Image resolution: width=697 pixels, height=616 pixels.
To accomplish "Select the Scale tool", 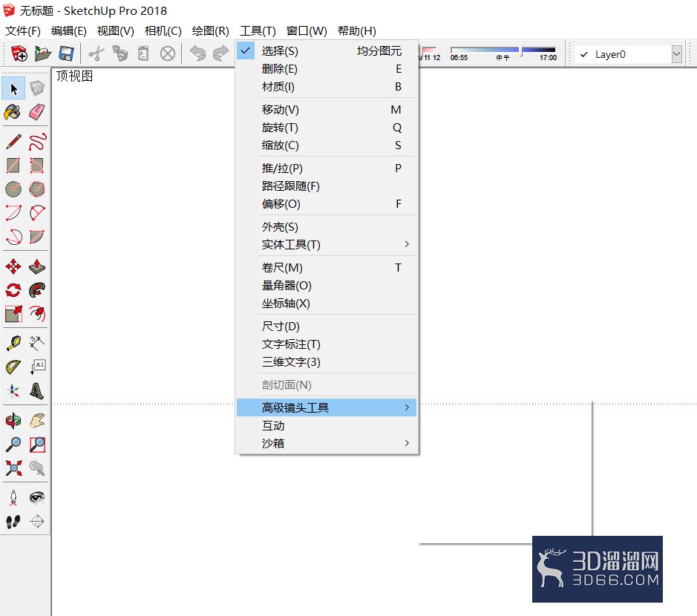I will pos(13,314).
